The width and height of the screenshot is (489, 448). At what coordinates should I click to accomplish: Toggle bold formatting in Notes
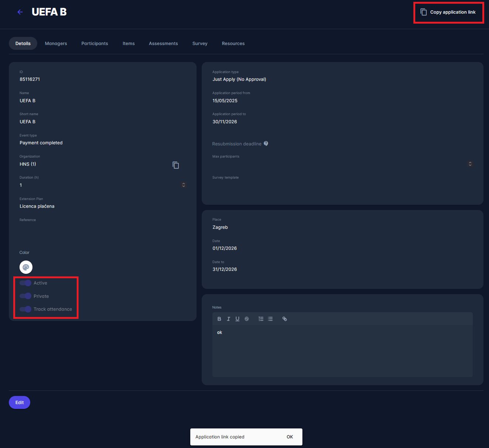coord(219,319)
